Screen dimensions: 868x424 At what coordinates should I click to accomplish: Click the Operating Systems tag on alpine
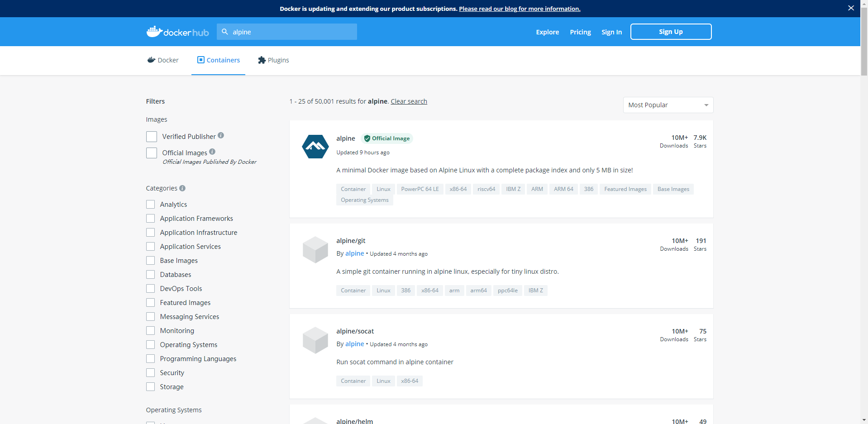[365, 200]
